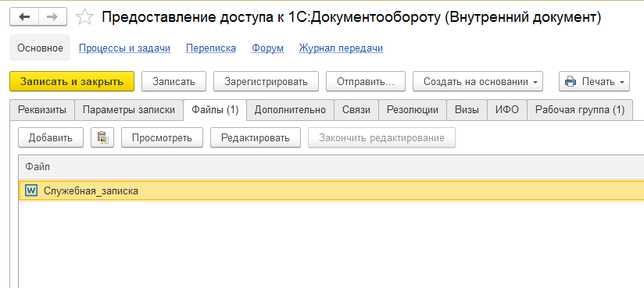Image resolution: width=644 pixels, height=288 pixels.
Task: Switch to the Реквизиты tab
Action: tap(42, 110)
